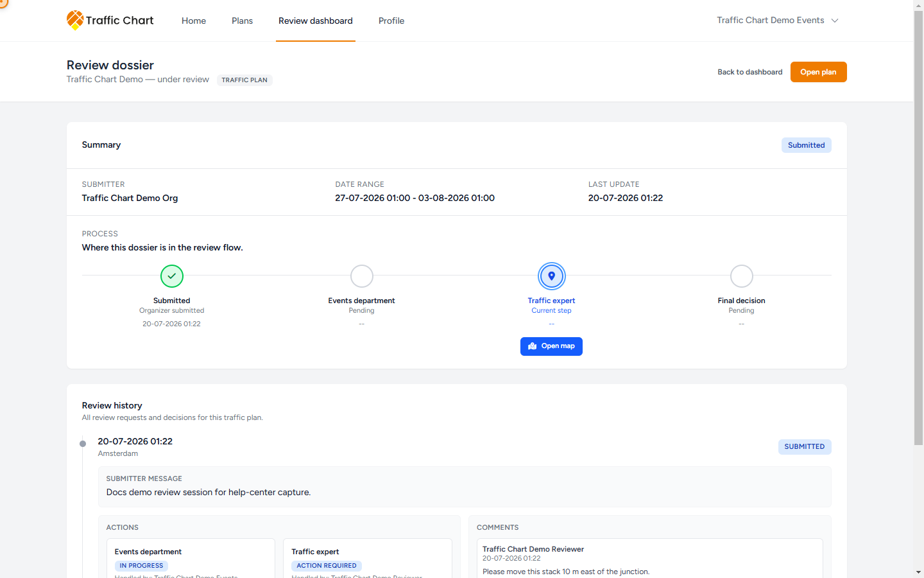The height and width of the screenshot is (578, 924).
Task: Click comment 'Please move this stack 10 m east'
Action: pos(566,572)
